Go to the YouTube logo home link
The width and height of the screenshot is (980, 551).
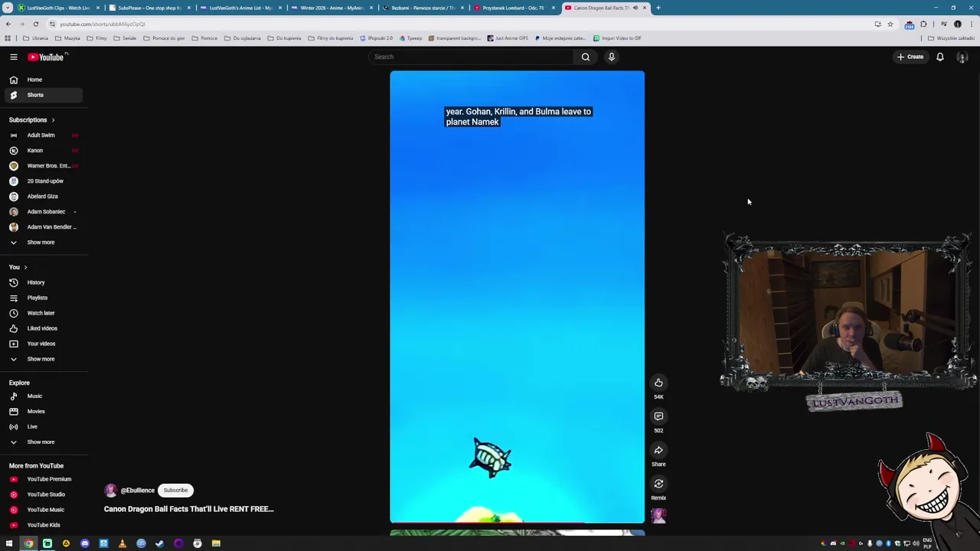(47, 57)
